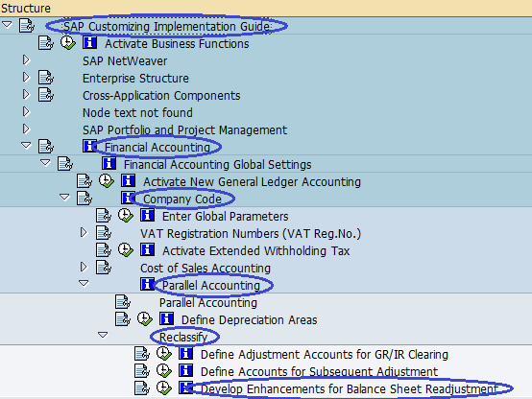Open info icon for Activate New General Ledger Accounting
Viewport: 532px width, 399px height.
coord(129,181)
